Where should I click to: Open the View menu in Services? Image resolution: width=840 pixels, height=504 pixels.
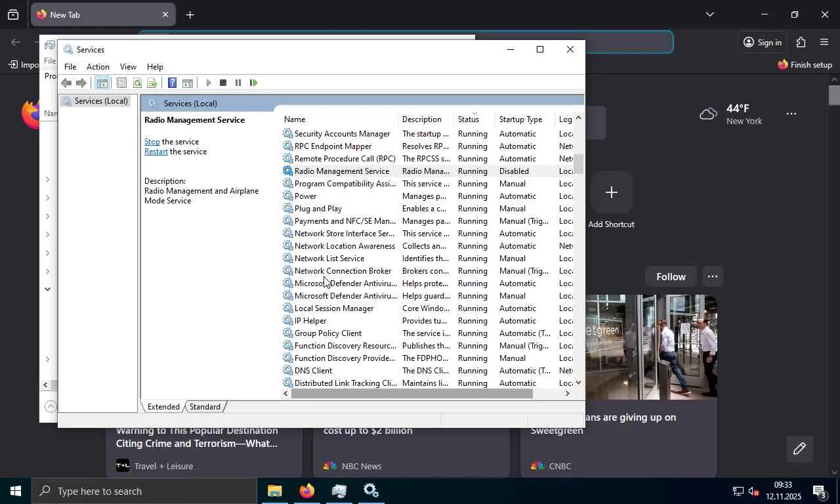(128, 66)
